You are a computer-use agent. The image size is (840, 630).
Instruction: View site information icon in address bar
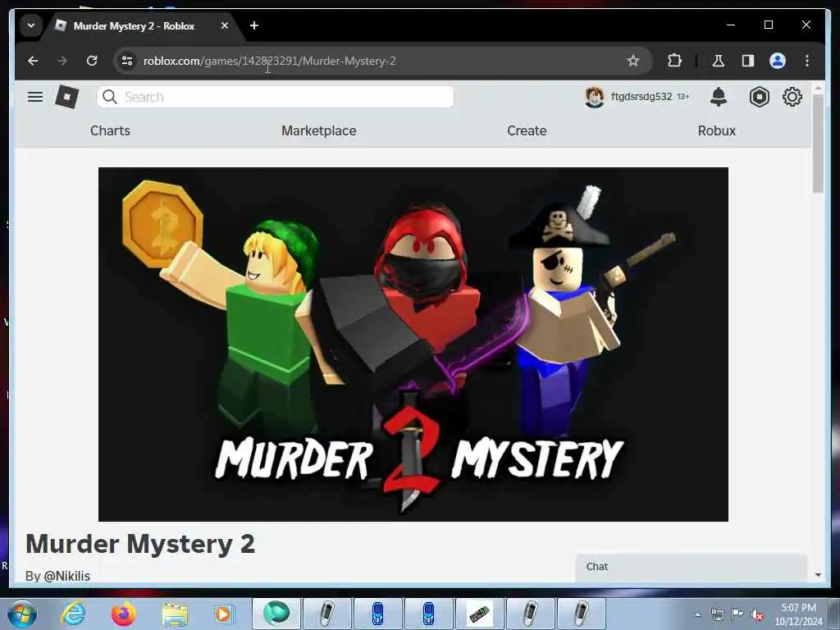coord(127,61)
